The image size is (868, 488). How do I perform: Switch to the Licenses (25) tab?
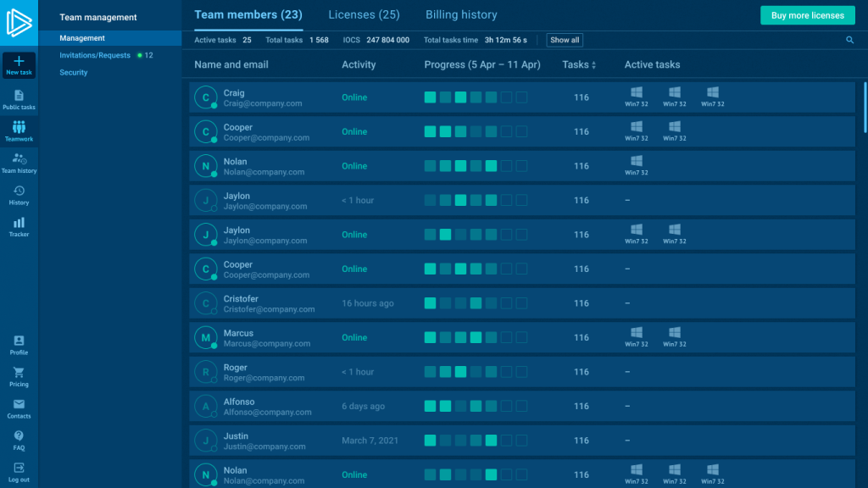click(364, 14)
